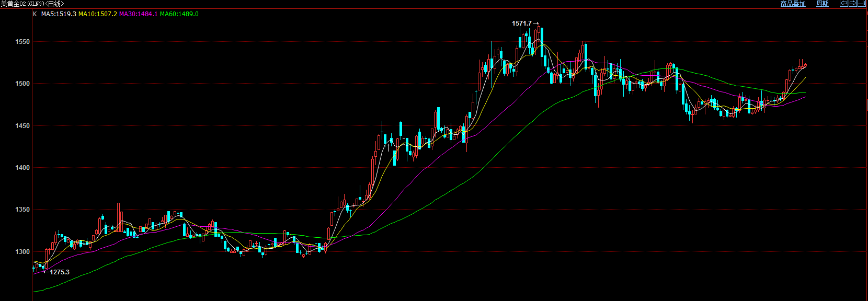Select the yellow MA10 indicator label
The image size is (868, 301).
coord(98,14)
